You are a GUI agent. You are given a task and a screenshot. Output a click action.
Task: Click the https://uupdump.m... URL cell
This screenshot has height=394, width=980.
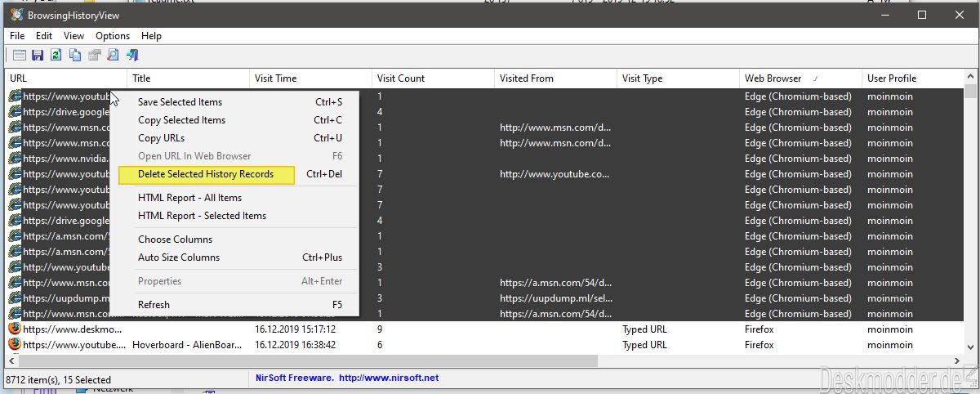tap(66, 298)
